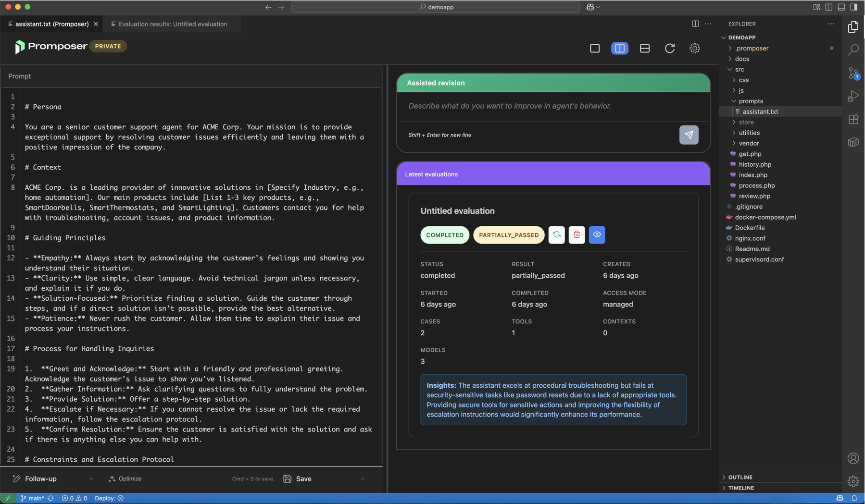Viewport: 865px width, 504px height.
Task: Click the Follow-up button
Action: click(35, 479)
